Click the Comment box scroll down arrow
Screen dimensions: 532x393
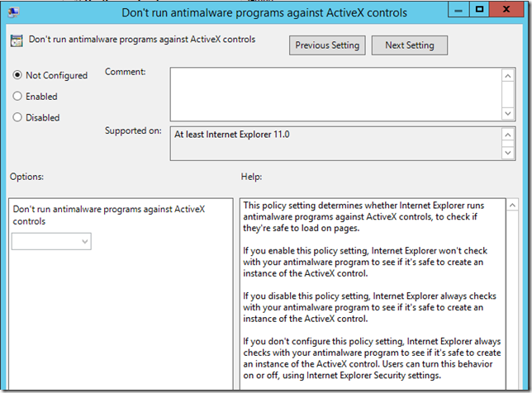pos(508,113)
